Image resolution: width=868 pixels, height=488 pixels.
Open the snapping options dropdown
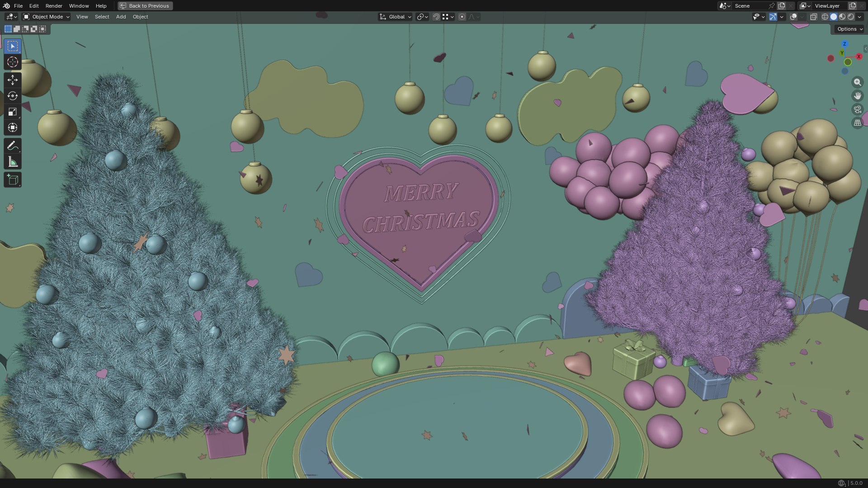coord(448,17)
